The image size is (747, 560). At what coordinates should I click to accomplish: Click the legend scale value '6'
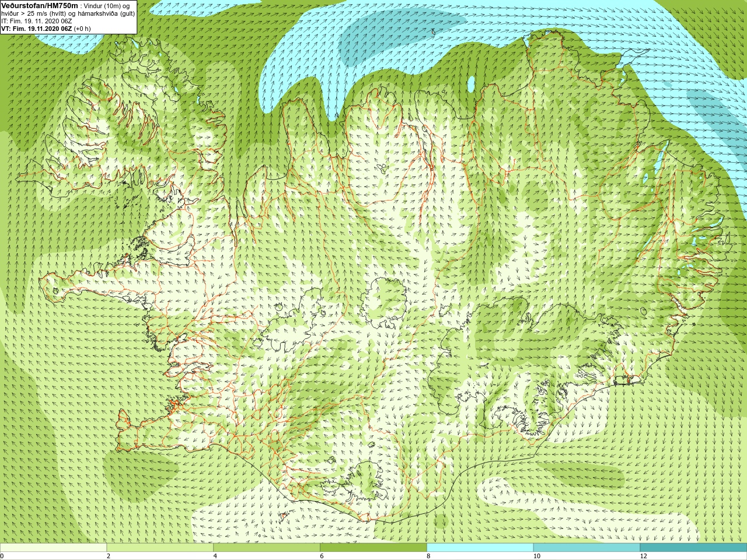tap(322, 556)
